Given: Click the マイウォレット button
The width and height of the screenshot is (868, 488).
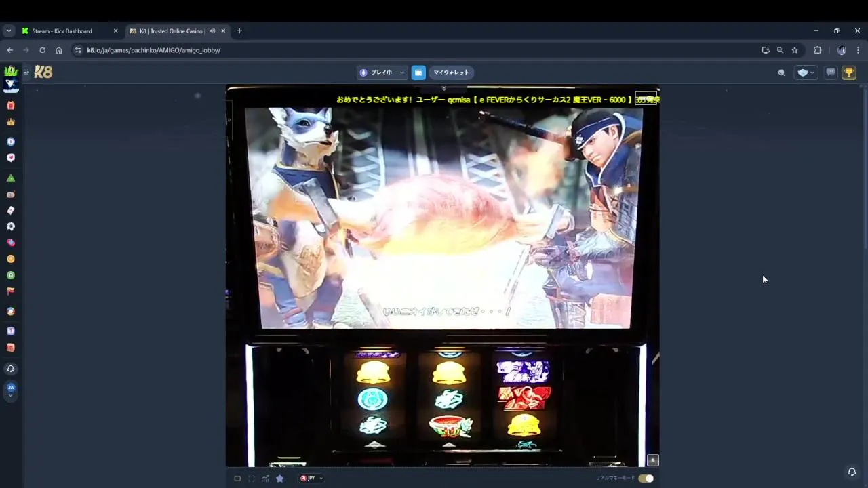Looking at the screenshot, I should (x=452, y=73).
